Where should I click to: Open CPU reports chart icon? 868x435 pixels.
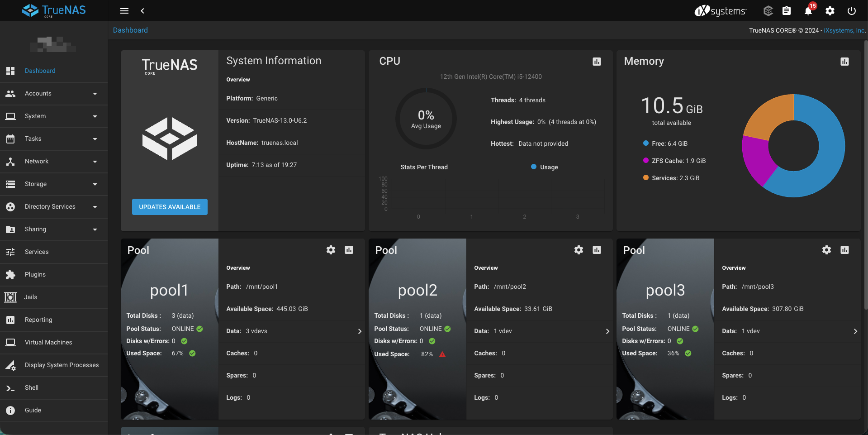(x=597, y=62)
